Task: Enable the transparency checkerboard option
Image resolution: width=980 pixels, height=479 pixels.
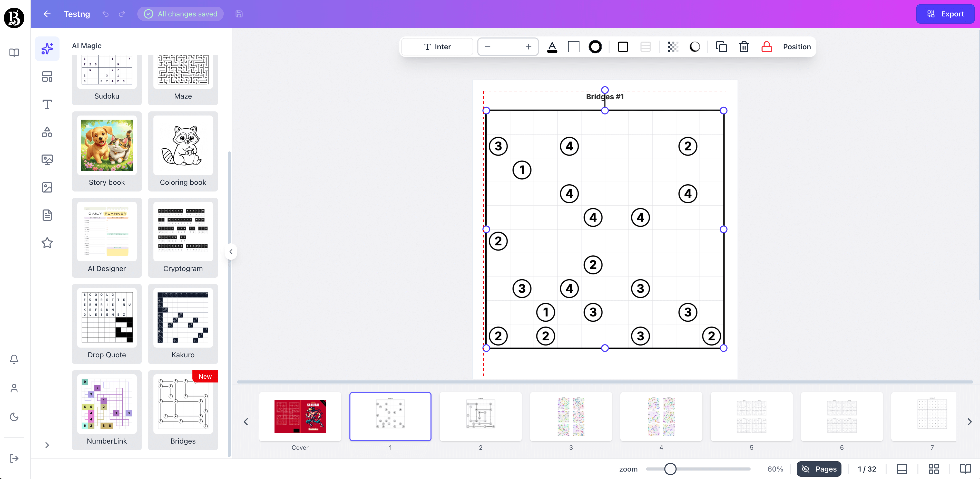Action: point(672,46)
